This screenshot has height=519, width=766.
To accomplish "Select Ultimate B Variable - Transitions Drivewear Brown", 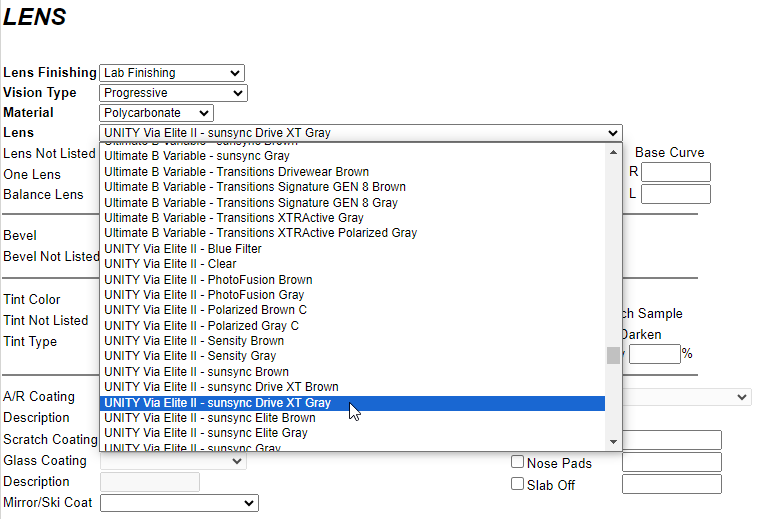I will (x=236, y=172).
